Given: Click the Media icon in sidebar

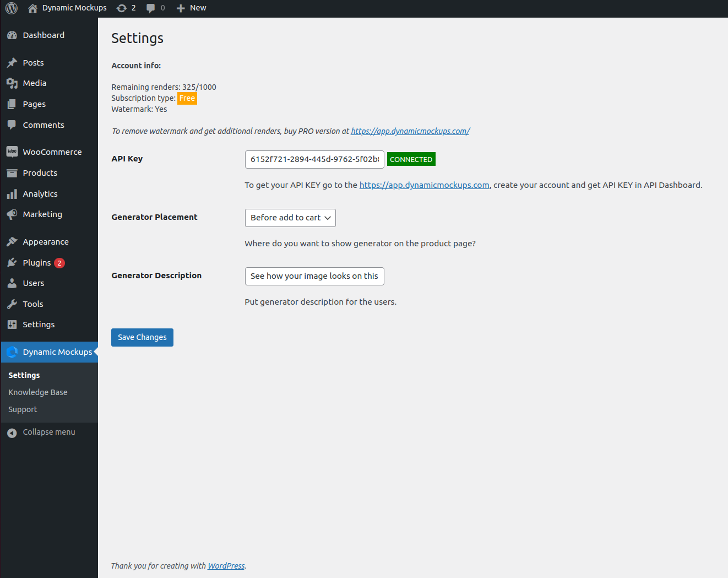Looking at the screenshot, I should (12, 83).
